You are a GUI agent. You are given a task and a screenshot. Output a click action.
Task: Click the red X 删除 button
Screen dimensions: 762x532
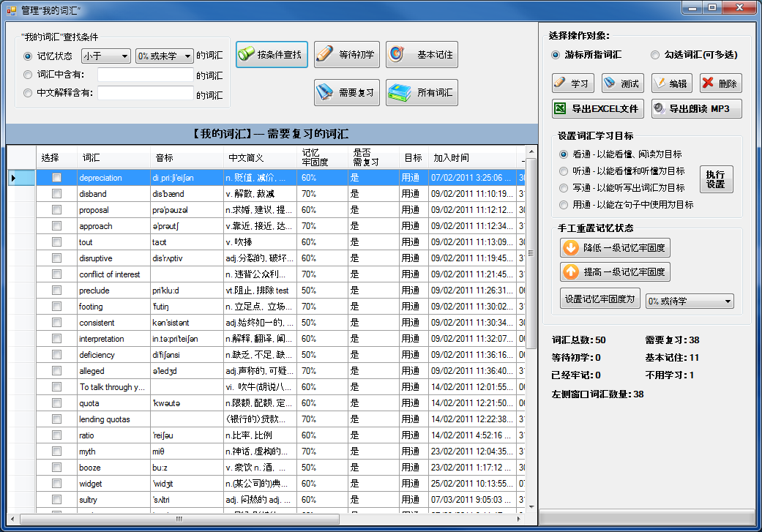pyautogui.click(x=720, y=83)
